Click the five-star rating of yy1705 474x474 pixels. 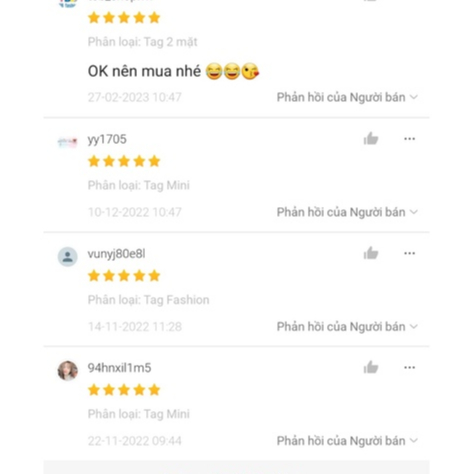tap(124, 161)
